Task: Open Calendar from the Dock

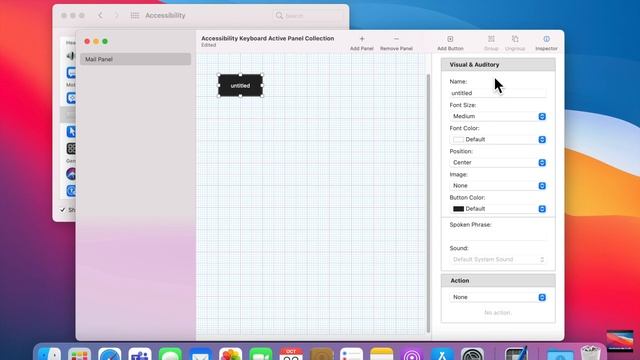Action: [291, 354]
